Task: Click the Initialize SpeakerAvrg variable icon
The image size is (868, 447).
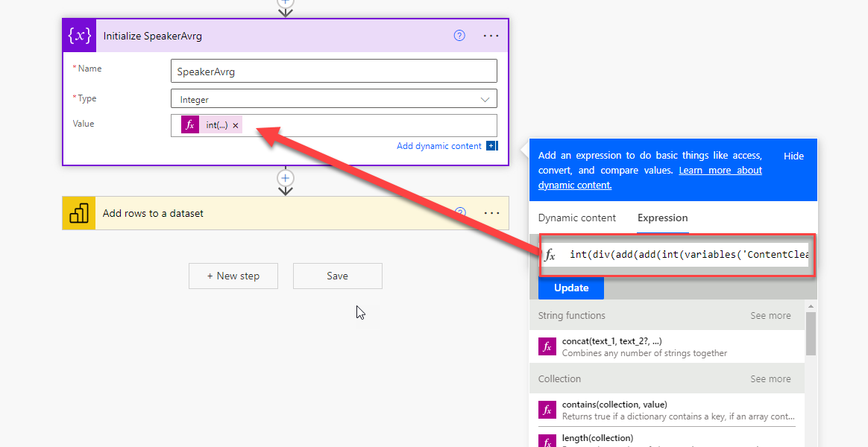Action: coord(80,36)
